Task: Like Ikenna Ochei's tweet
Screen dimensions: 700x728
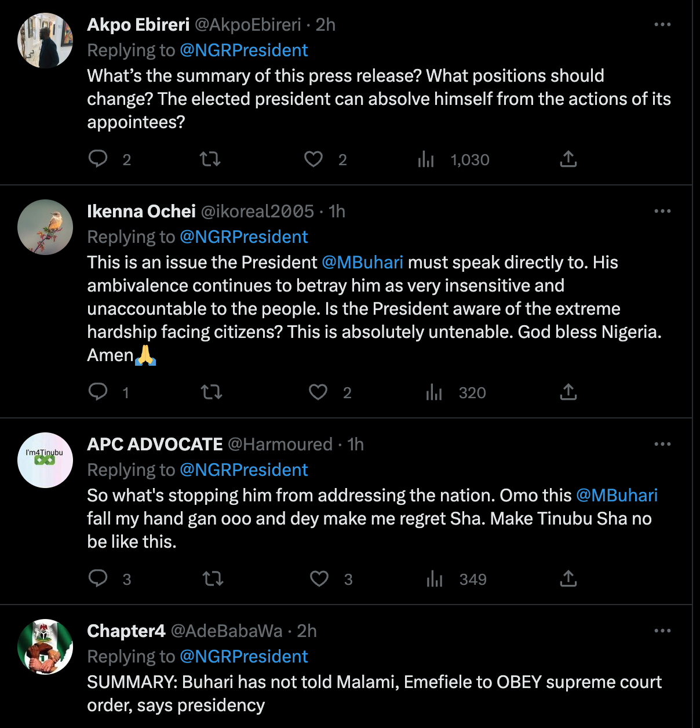Action: pos(318,392)
